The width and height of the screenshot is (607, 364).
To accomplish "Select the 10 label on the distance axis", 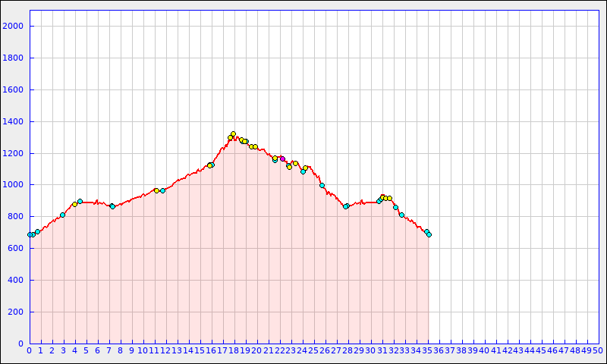I will tap(143, 350).
